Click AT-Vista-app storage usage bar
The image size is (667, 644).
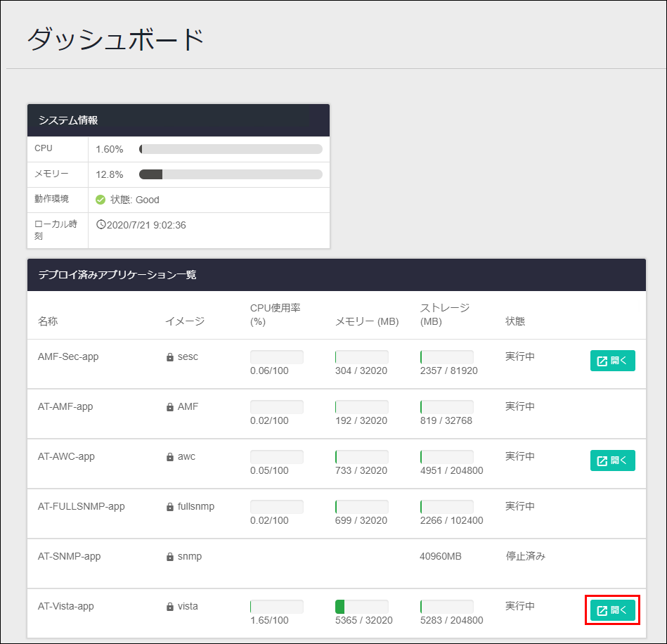[446, 607]
